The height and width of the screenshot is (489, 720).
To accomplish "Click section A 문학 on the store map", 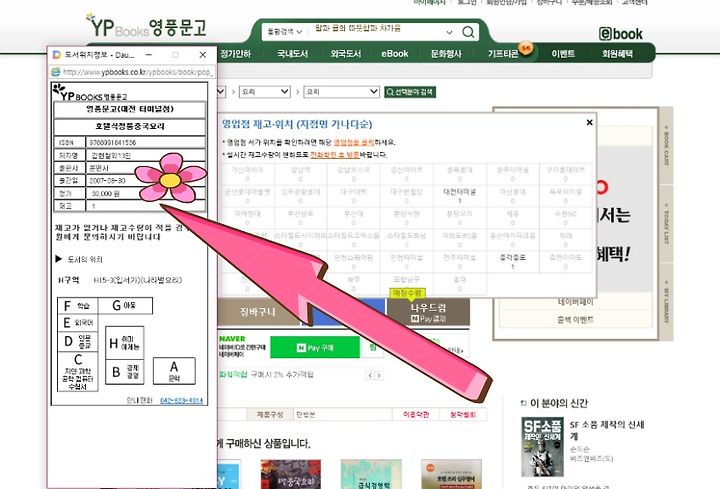I will (x=174, y=371).
